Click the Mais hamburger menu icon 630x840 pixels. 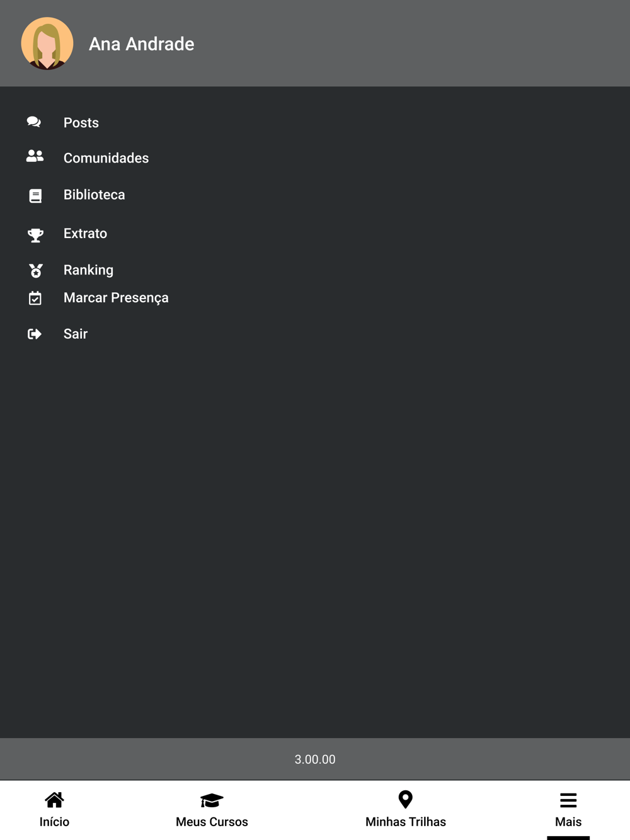click(568, 800)
